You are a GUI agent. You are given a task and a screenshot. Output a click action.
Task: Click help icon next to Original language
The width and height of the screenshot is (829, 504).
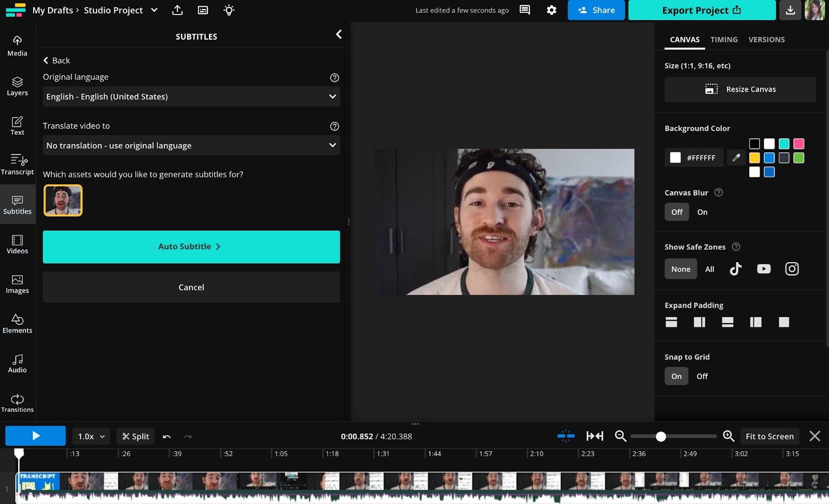pos(335,78)
